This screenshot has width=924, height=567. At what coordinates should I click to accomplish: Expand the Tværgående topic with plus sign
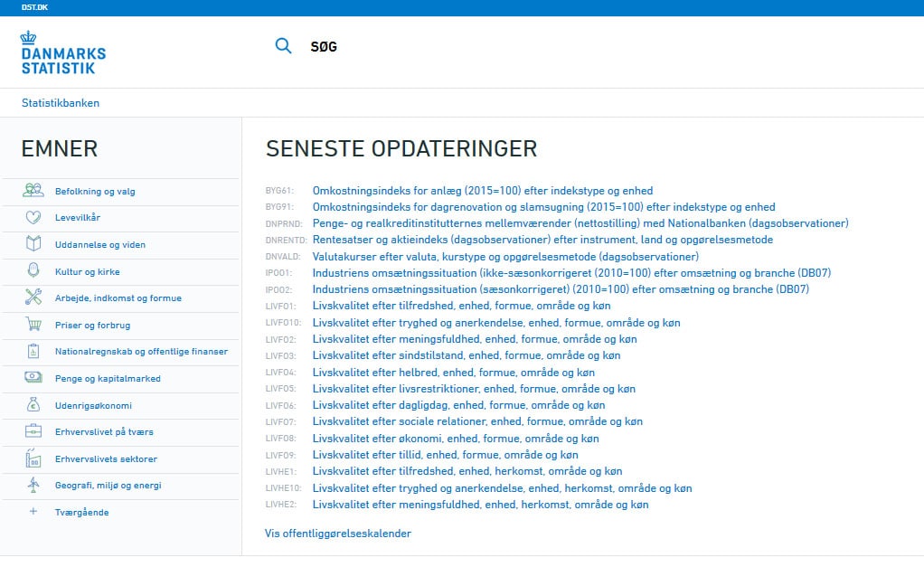pos(34,512)
